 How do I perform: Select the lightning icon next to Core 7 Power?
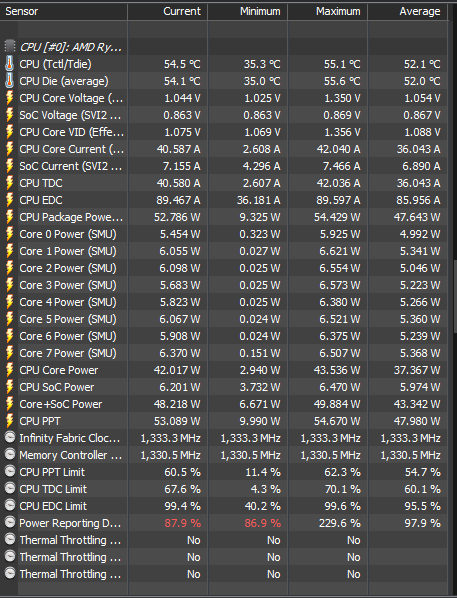click(10, 353)
